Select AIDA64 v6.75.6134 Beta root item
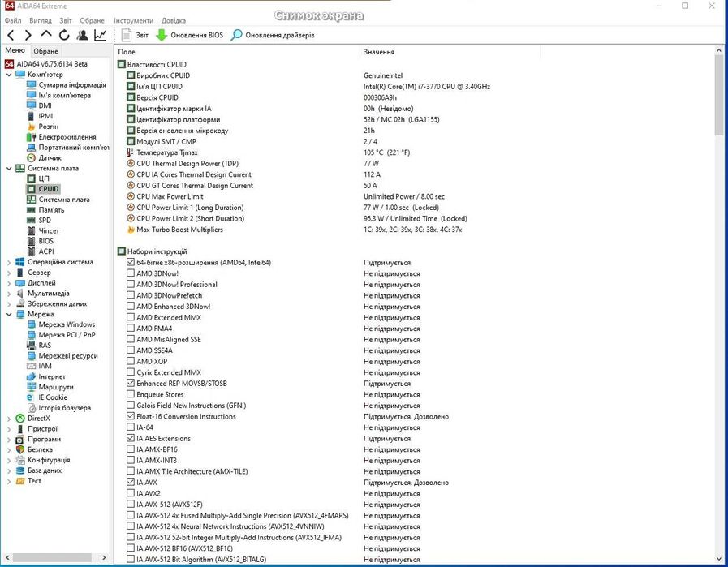This screenshot has width=728, height=567. click(52, 64)
